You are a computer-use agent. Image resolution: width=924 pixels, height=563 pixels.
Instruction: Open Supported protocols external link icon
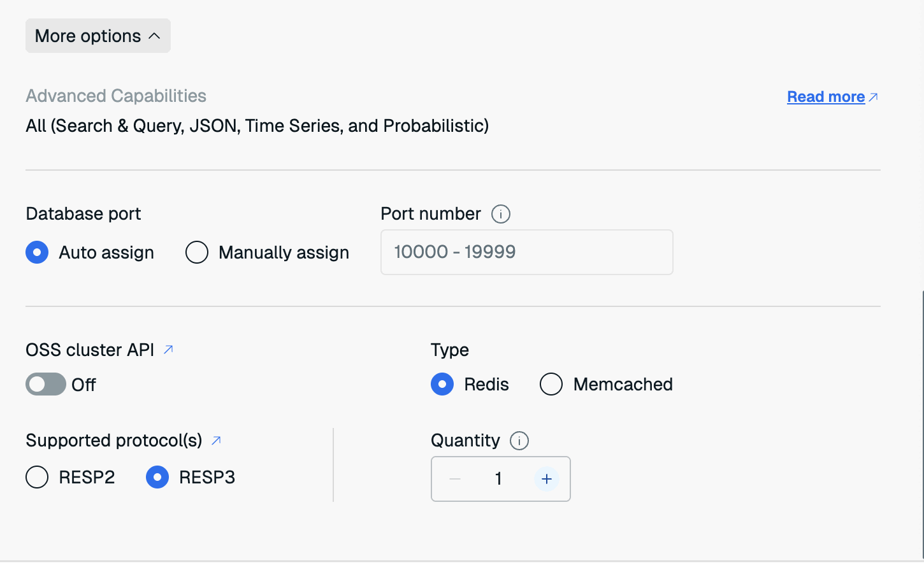(x=216, y=440)
